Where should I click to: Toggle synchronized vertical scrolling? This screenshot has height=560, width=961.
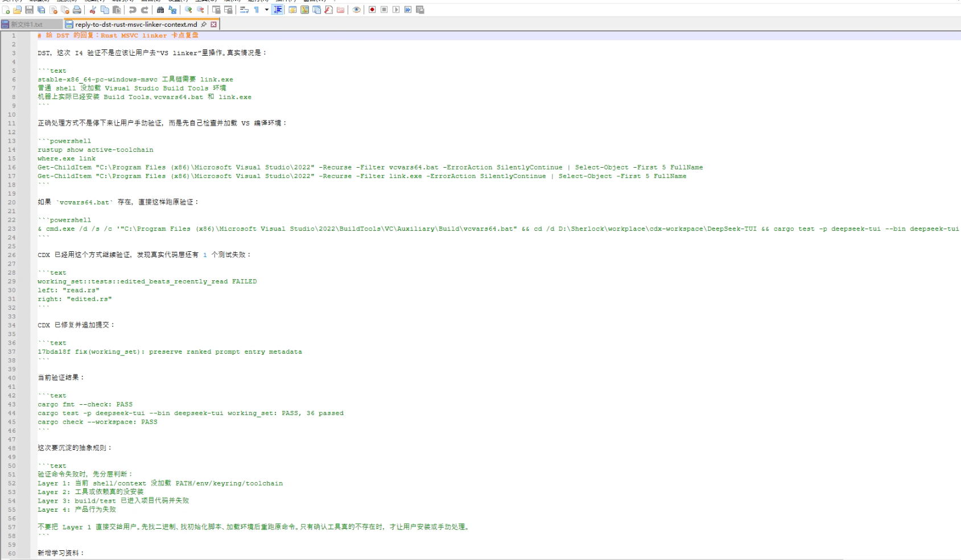click(216, 10)
